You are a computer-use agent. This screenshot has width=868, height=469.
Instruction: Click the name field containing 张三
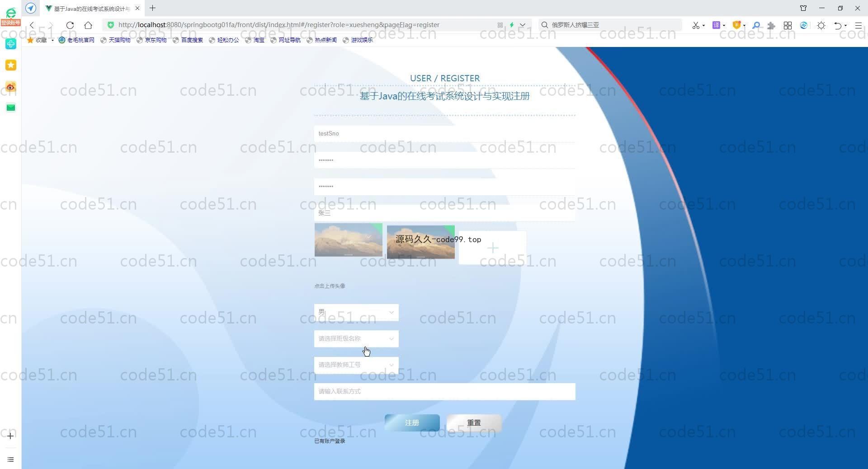(444, 213)
